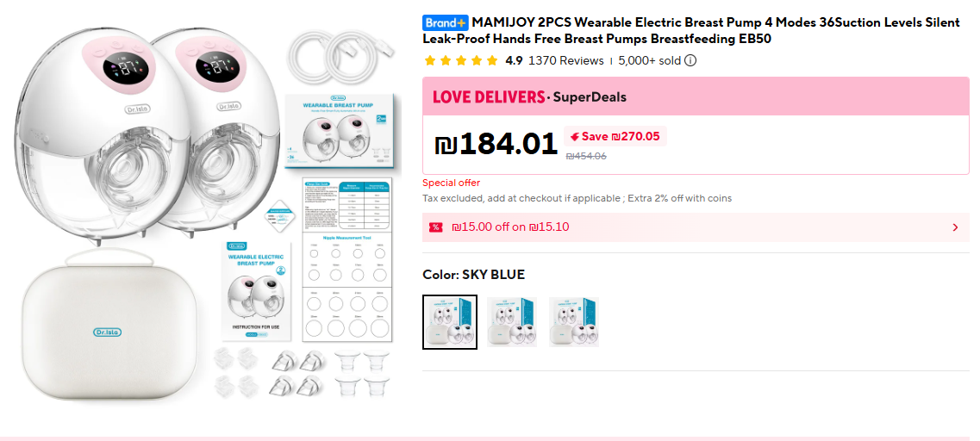980x441 pixels.
Task: Click the red coupon percent icon
Action: (436, 227)
